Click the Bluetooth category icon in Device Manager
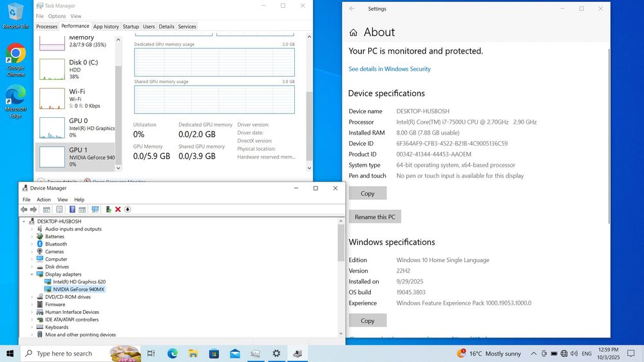 click(x=40, y=244)
